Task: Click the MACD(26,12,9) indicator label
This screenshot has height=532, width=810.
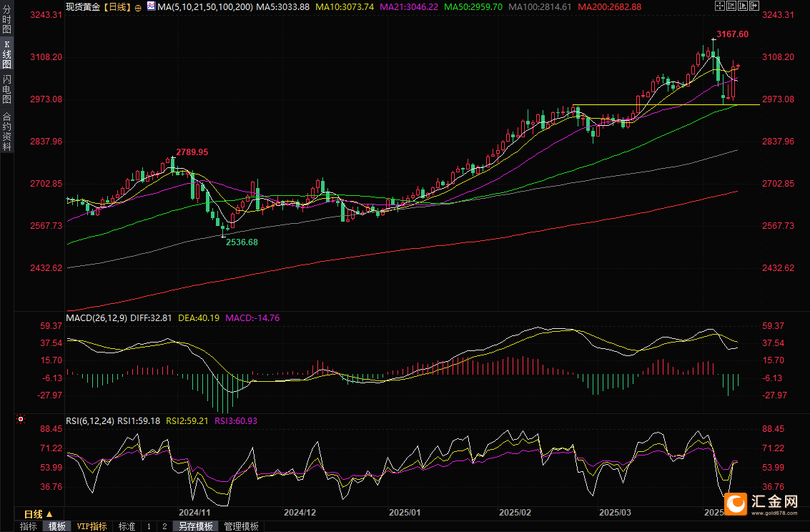Action: (x=97, y=318)
